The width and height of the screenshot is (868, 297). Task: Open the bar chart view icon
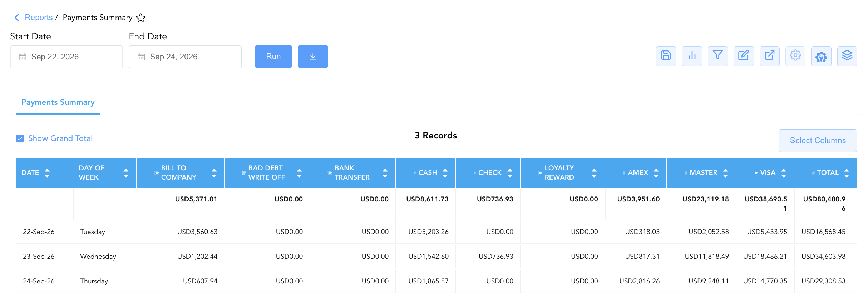click(x=692, y=56)
